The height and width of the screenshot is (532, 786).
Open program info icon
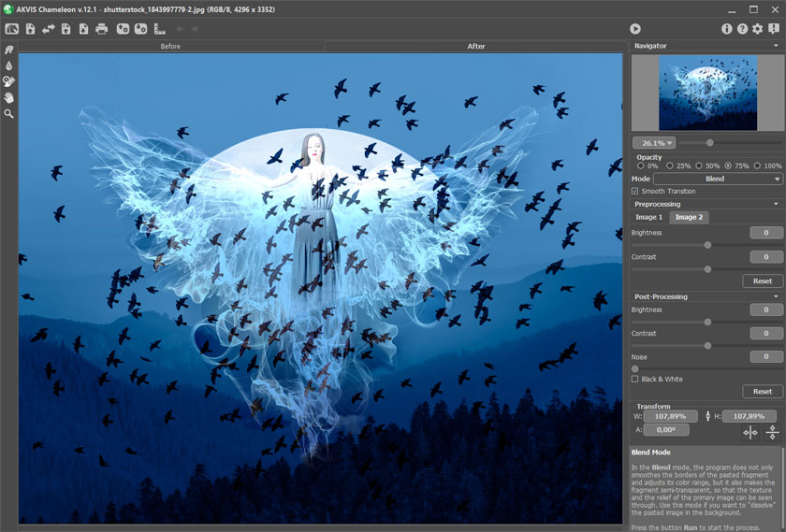[x=726, y=29]
